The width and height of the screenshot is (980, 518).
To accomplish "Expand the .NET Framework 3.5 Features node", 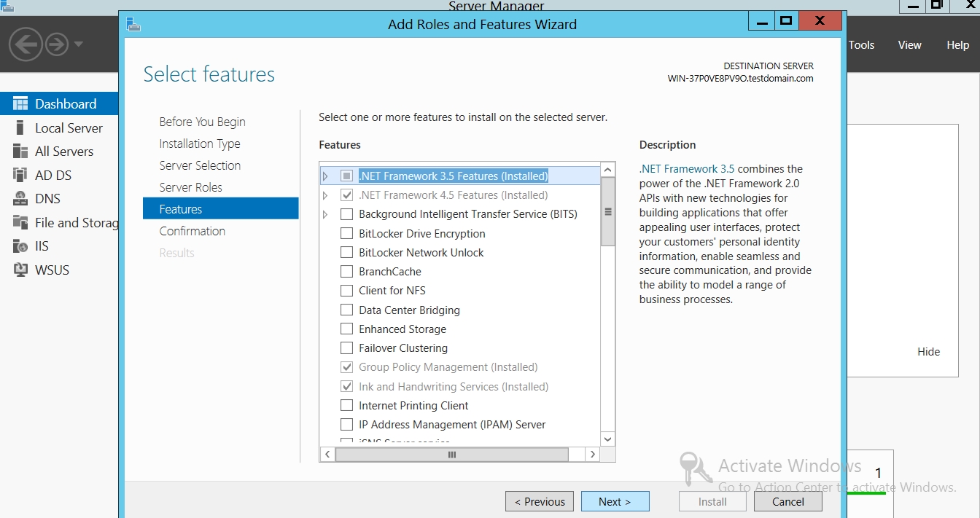I will point(325,176).
